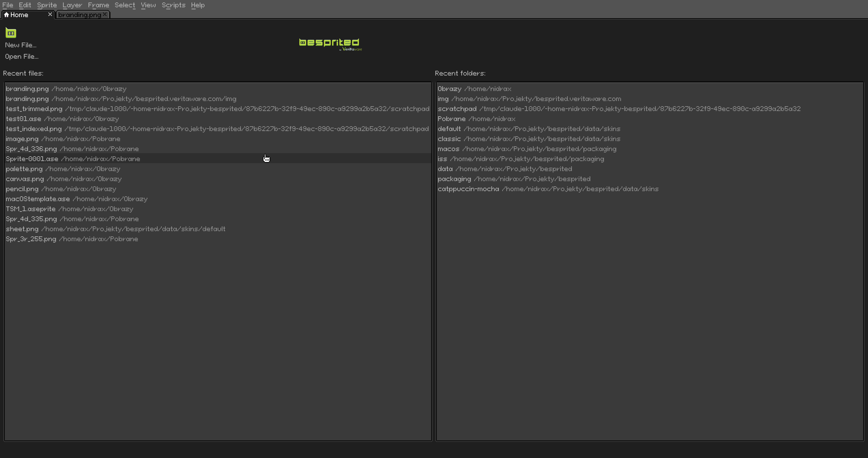868x458 pixels.
Task: Open the File menu
Action: tap(8, 5)
